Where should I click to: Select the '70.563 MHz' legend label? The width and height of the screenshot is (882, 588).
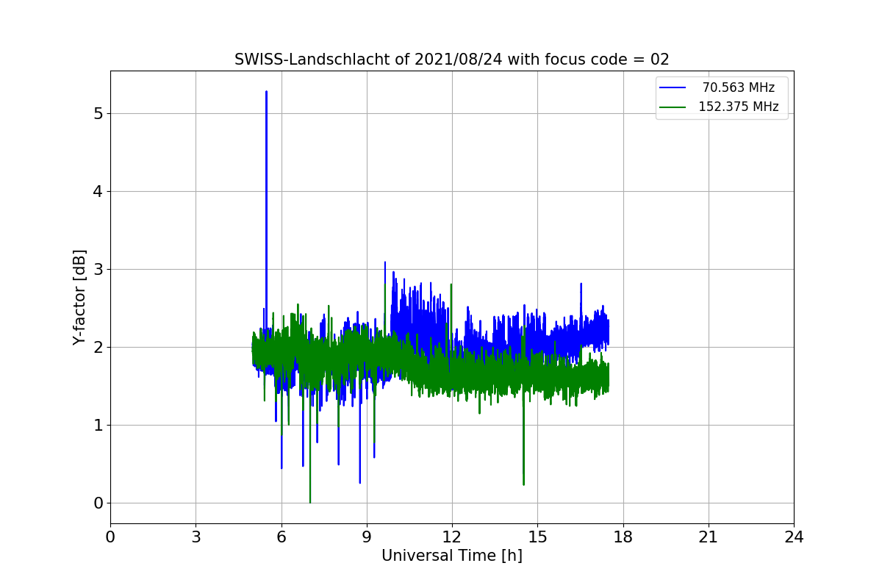pos(739,87)
